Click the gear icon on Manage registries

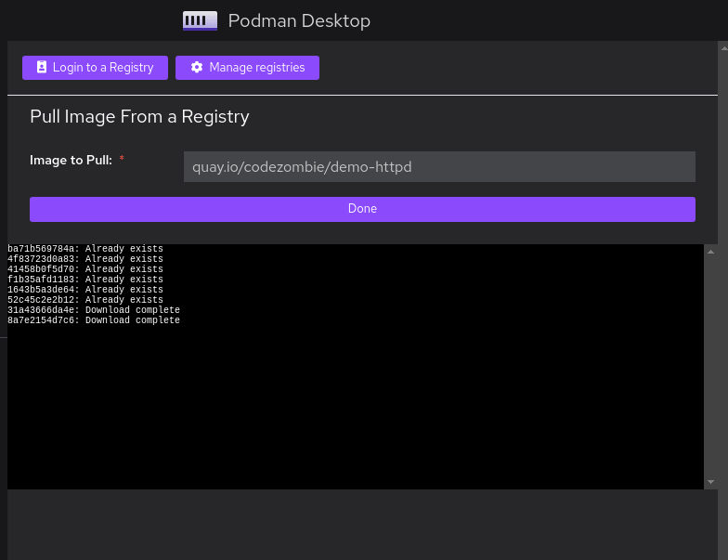(x=197, y=68)
